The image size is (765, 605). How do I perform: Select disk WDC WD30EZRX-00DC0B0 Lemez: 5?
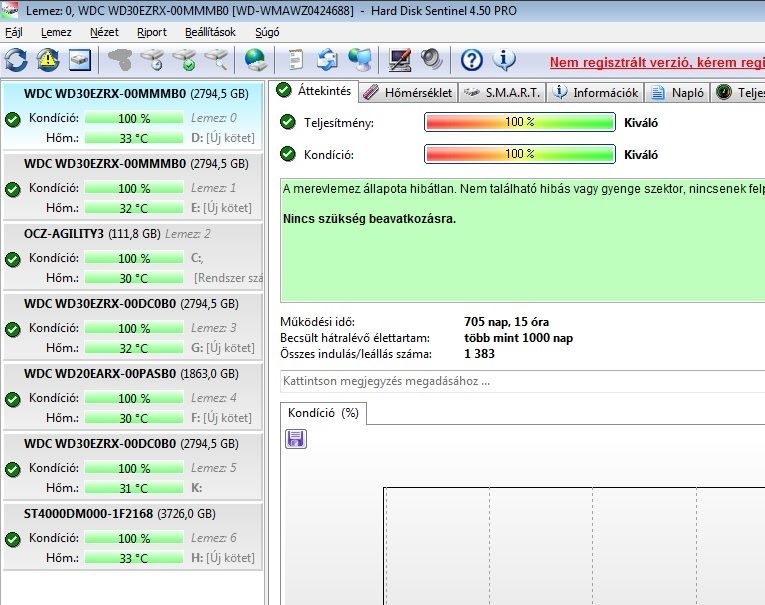pyautogui.click(x=133, y=466)
